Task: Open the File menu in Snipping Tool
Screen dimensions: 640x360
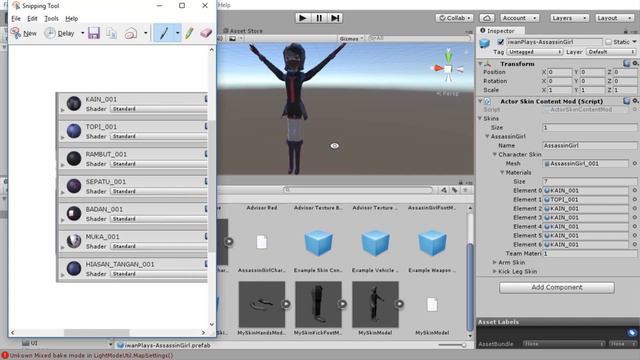Action: [16, 18]
